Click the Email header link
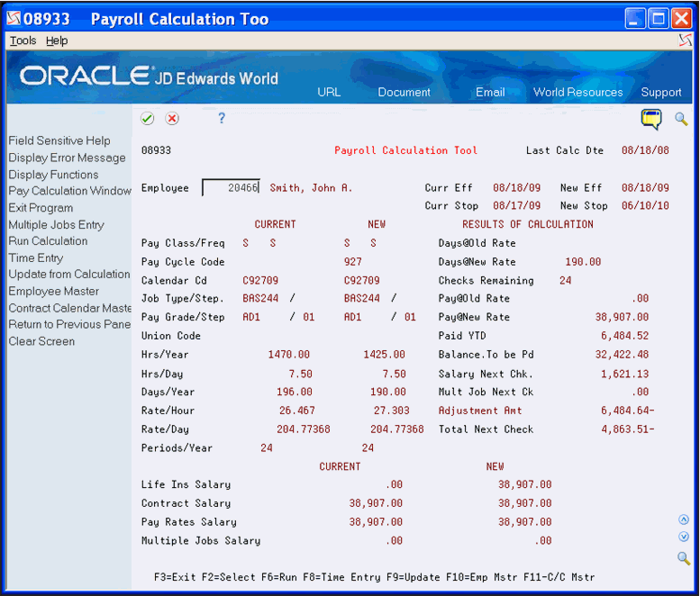This screenshot has width=700, height=596. (x=490, y=93)
